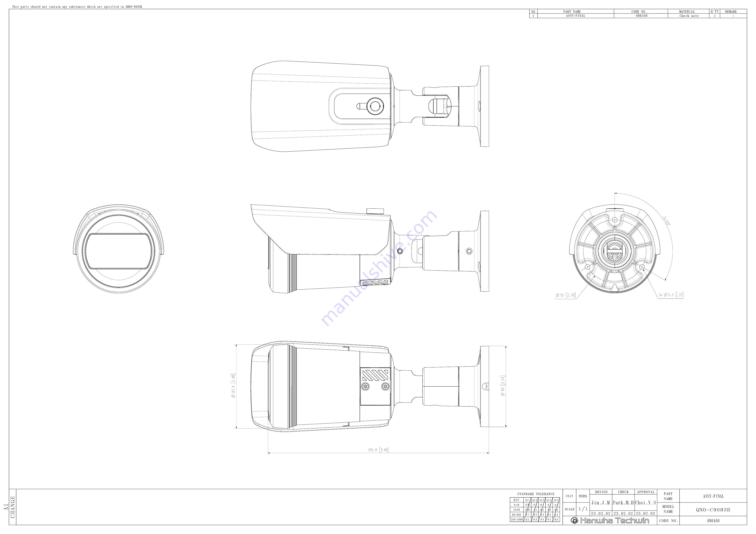The width and height of the screenshot is (756, 534).
Task: Click the DIV header in tolerance table
Action: coord(516,500)
